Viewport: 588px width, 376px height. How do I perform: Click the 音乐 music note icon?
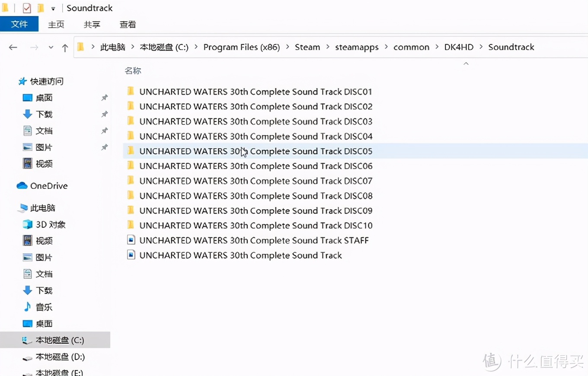tap(28, 307)
